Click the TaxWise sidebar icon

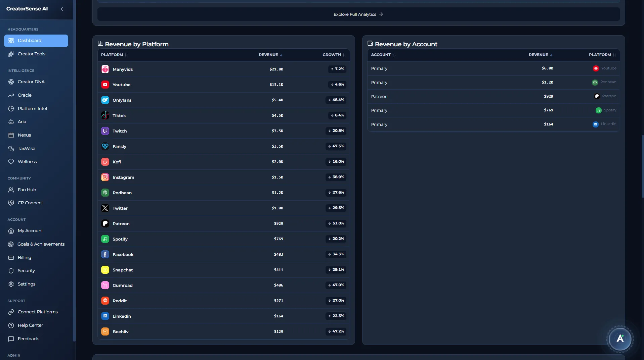click(x=11, y=148)
